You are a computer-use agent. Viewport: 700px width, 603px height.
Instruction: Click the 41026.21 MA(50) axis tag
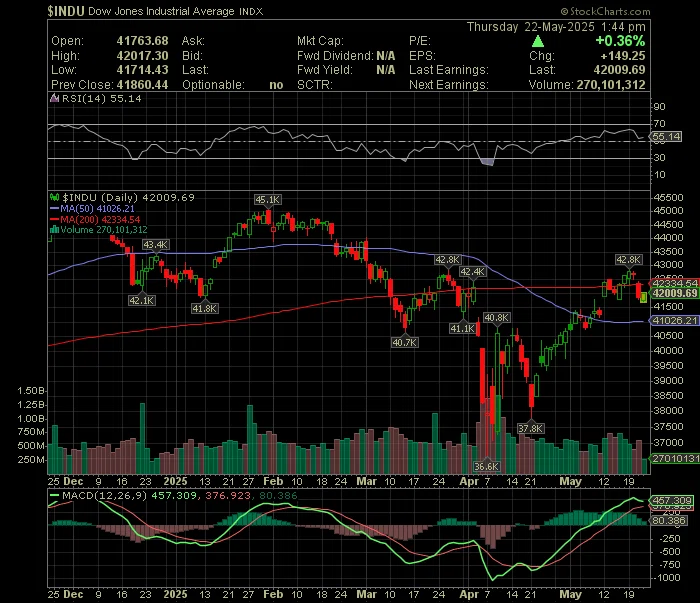pos(675,320)
